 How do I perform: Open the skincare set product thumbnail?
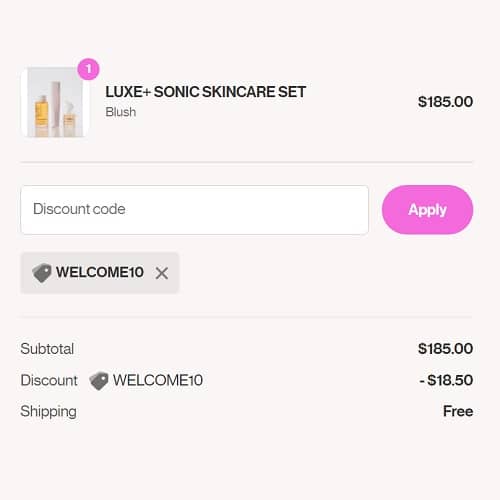coord(55,102)
